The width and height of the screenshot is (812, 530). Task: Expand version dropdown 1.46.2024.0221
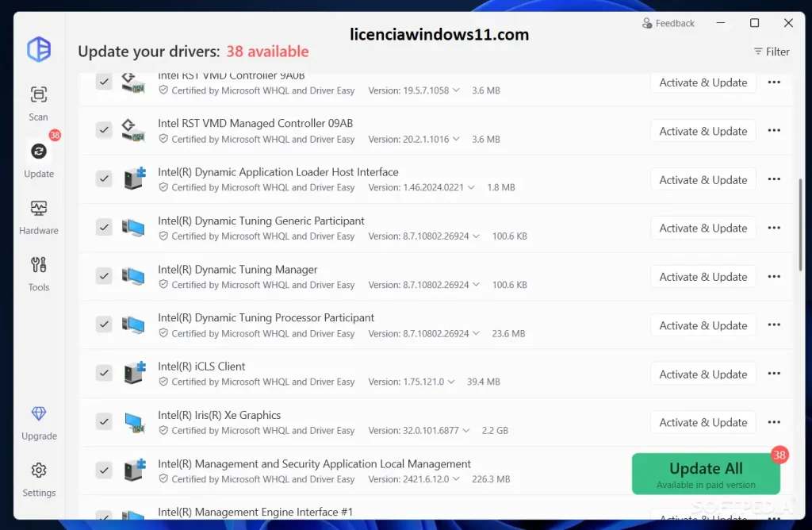pos(471,187)
